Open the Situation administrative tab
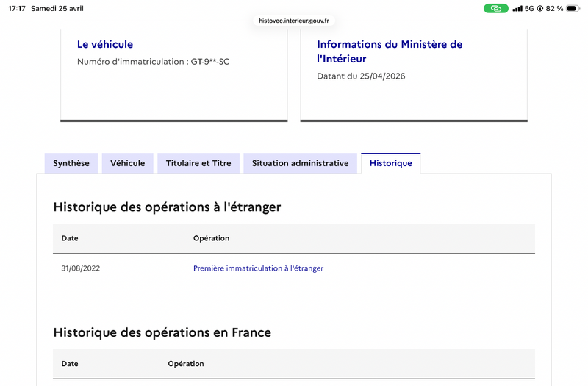This screenshot has height=386, width=588. [x=300, y=163]
